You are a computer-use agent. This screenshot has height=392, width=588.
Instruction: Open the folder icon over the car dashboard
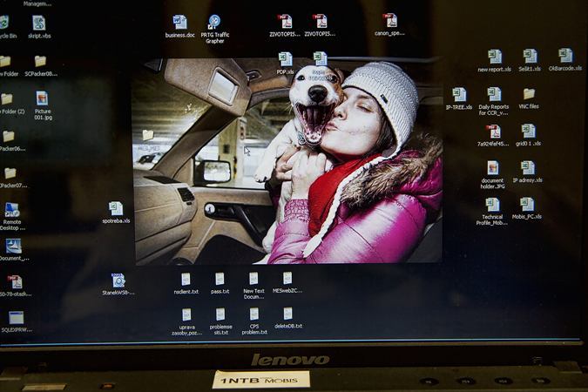coord(148,135)
